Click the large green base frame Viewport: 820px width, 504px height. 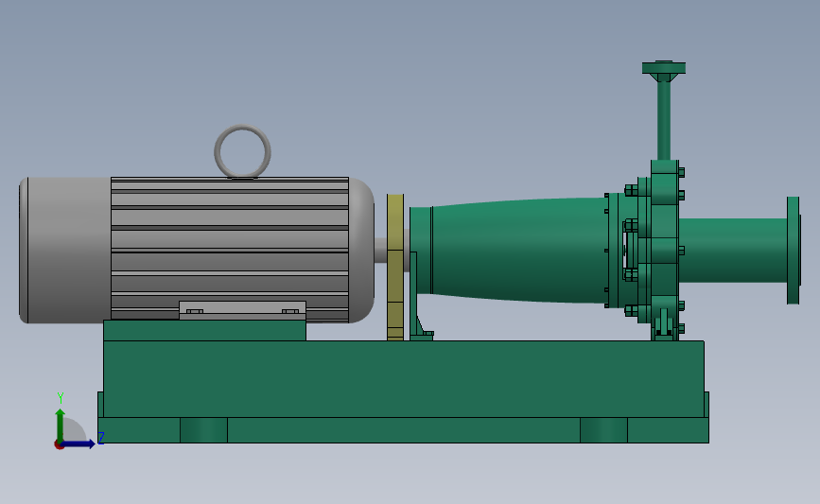click(403, 391)
